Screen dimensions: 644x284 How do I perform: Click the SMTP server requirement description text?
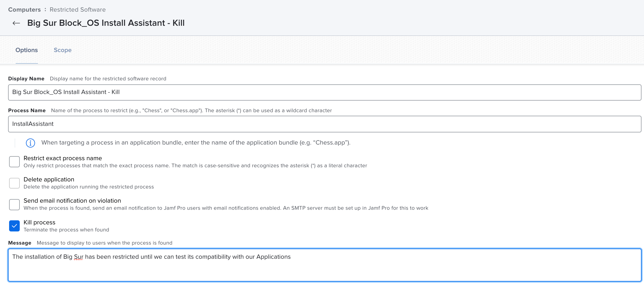[226, 208]
